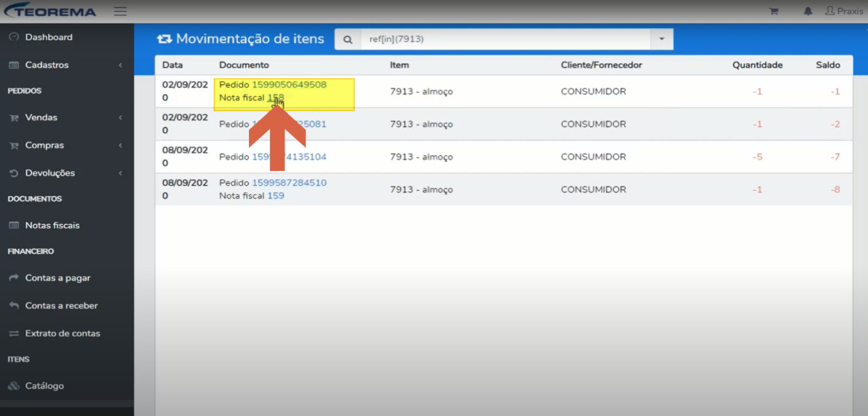Select the saldo cell showing -8
Viewport: 868px width, 416px height.
click(x=835, y=190)
